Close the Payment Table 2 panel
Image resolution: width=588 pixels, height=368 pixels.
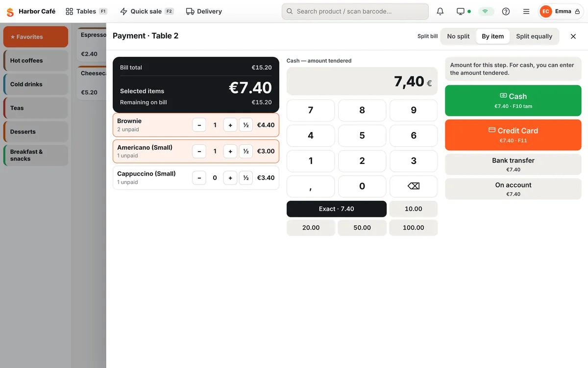coord(573,36)
